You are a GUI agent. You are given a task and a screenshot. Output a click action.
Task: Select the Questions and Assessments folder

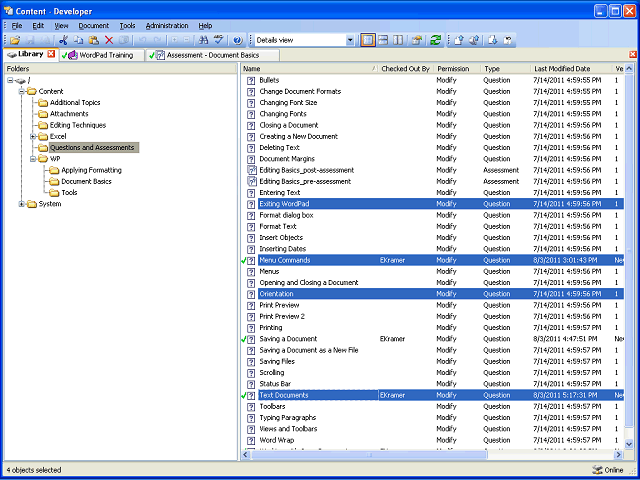coord(94,148)
